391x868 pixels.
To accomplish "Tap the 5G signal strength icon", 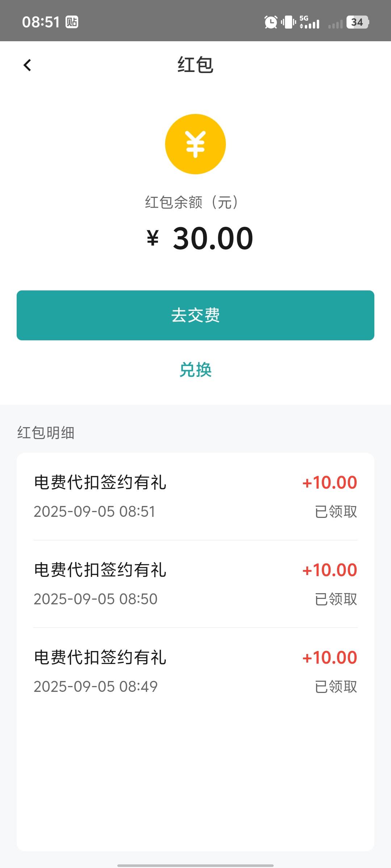I will pos(310,22).
